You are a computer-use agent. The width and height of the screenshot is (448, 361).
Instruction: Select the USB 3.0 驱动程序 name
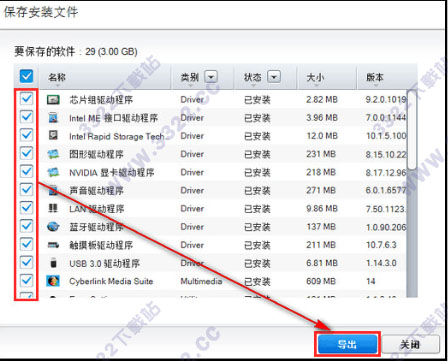tap(104, 263)
